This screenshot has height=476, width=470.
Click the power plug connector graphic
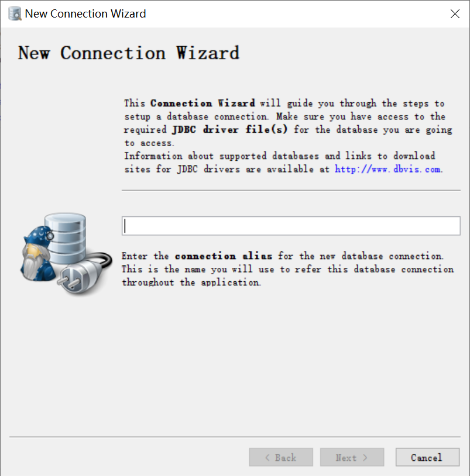point(84,274)
